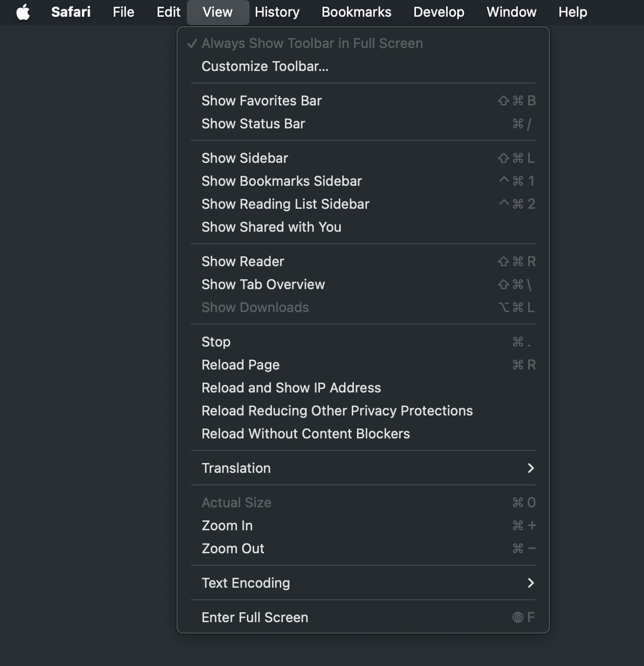This screenshot has width=644, height=666.
Task: Open the Window menu
Action: pos(511,12)
